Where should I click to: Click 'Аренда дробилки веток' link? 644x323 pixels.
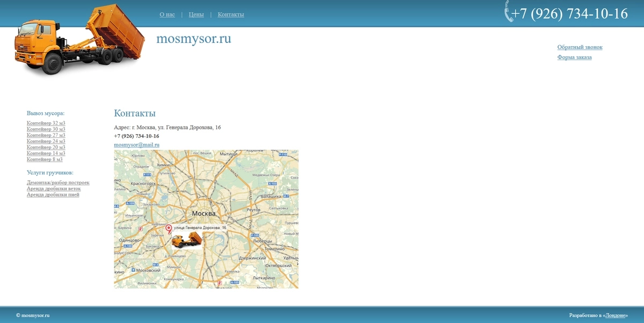(x=54, y=189)
